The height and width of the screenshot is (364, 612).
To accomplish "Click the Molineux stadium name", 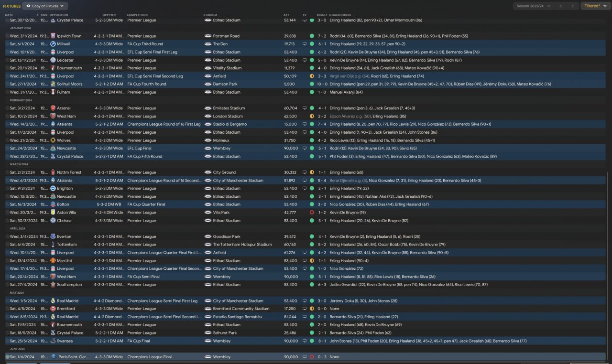I will click(220, 140).
